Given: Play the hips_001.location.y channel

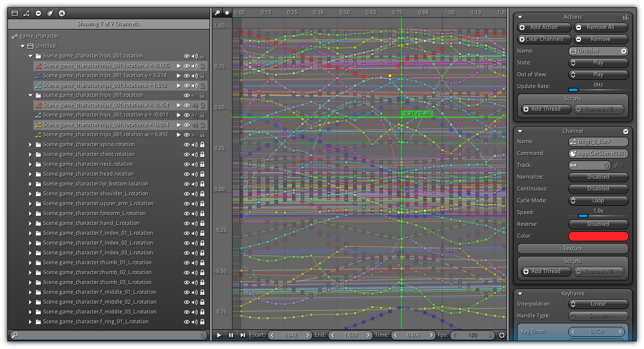Looking at the screenshot, I should click(x=179, y=76).
